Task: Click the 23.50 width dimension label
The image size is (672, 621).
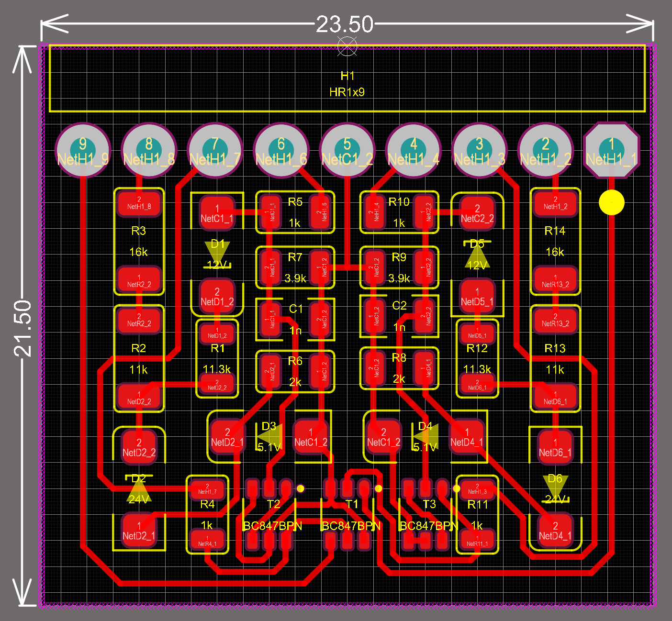Action: click(345, 24)
